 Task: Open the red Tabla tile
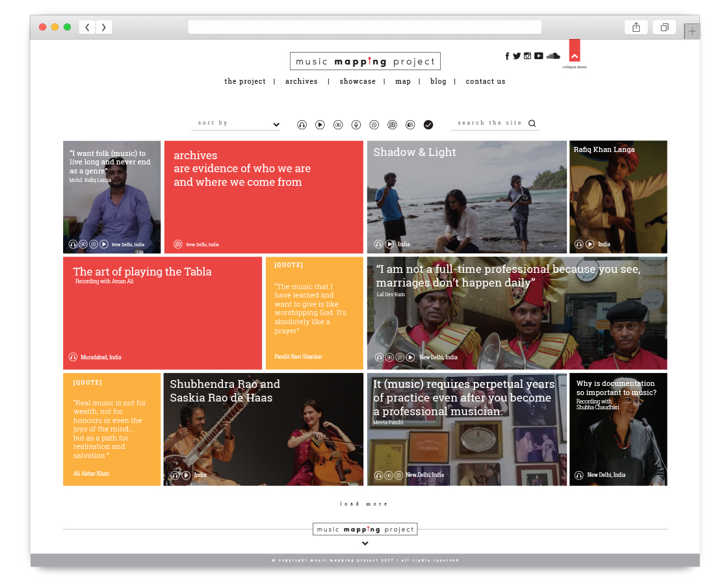coord(162,313)
